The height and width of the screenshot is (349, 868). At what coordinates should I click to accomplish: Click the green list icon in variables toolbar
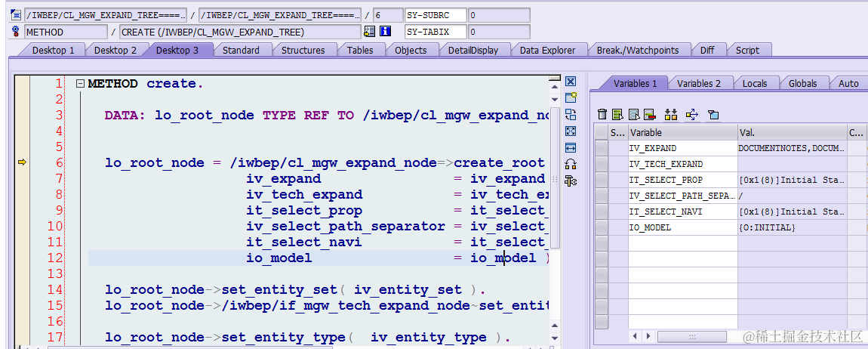[617, 115]
